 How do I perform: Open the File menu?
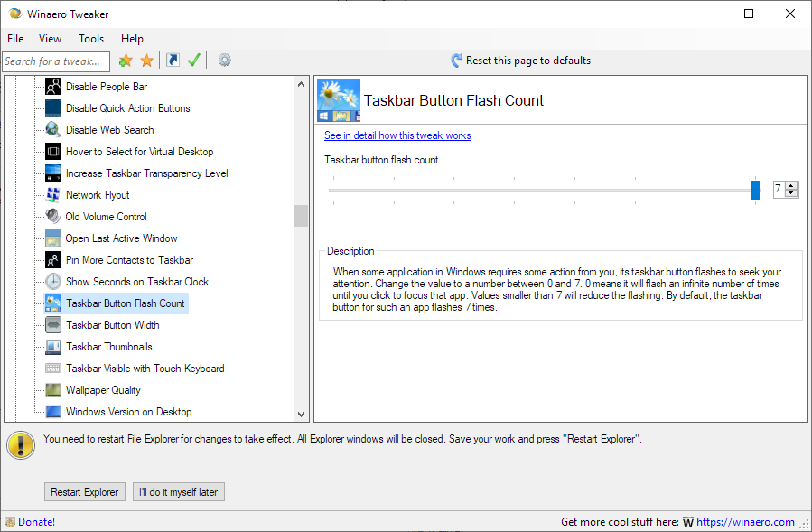[x=15, y=39]
